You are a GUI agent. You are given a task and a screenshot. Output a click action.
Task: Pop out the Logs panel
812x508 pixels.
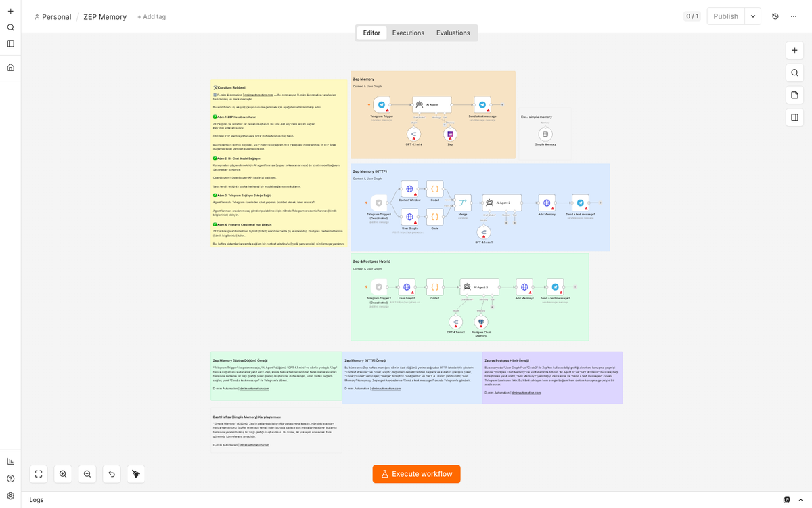[786, 500]
